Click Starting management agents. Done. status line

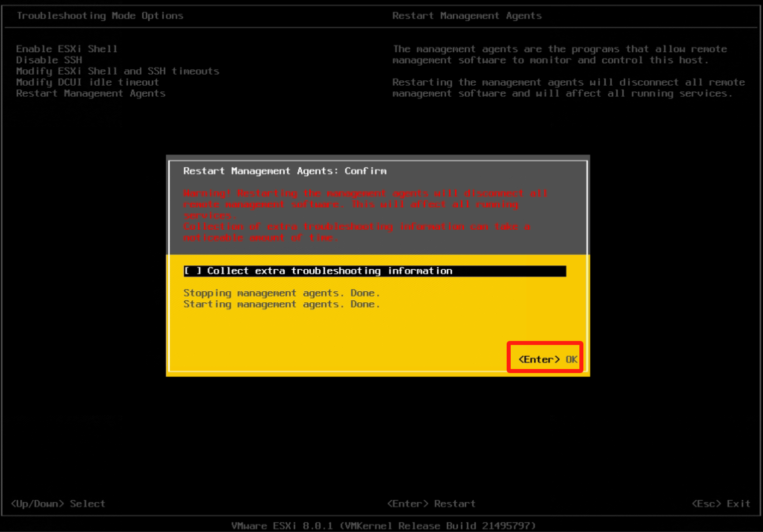pos(281,304)
